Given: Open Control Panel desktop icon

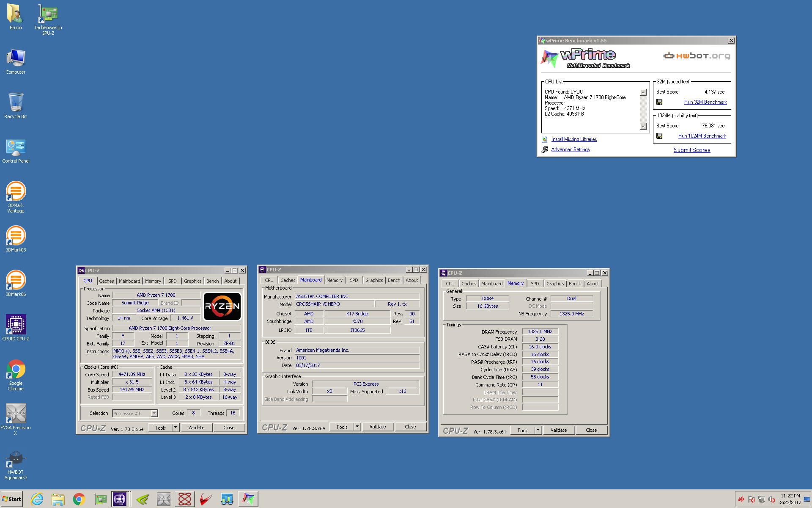Looking at the screenshot, I should point(16,151).
